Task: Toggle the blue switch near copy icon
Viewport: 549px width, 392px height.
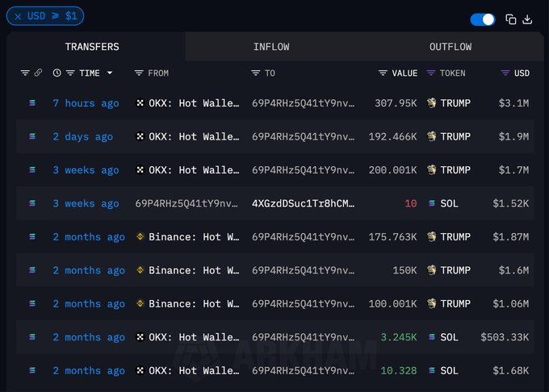Action: pyautogui.click(x=483, y=19)
